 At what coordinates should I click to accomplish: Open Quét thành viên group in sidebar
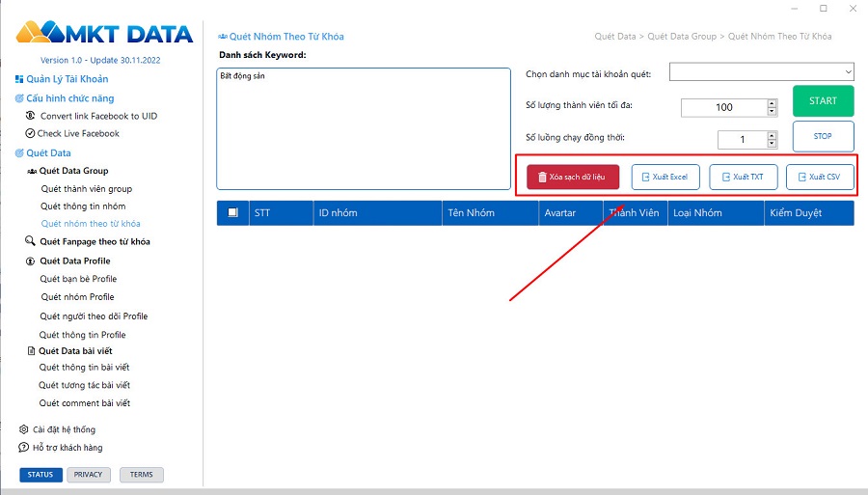86,189
